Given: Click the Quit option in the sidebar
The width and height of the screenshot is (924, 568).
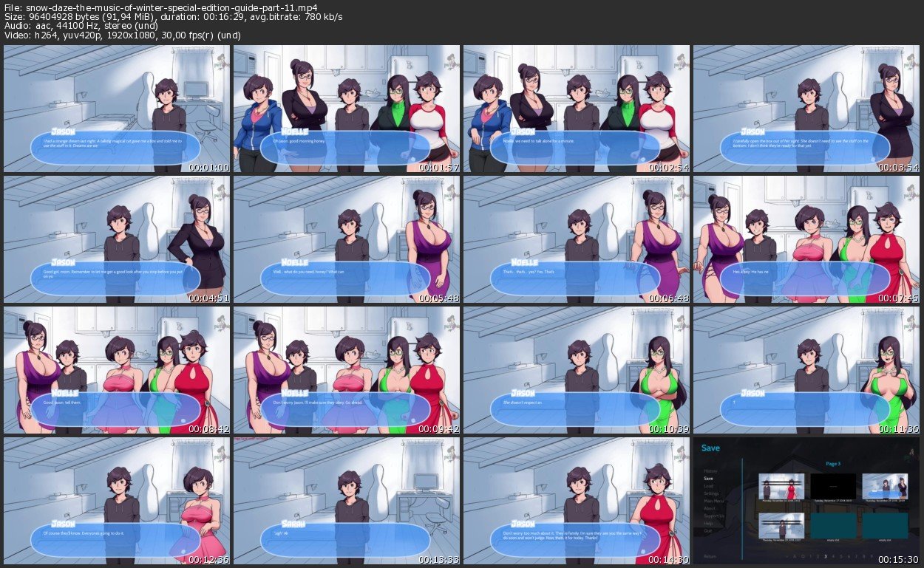Looking at the screenshot, I should (707, 530).
